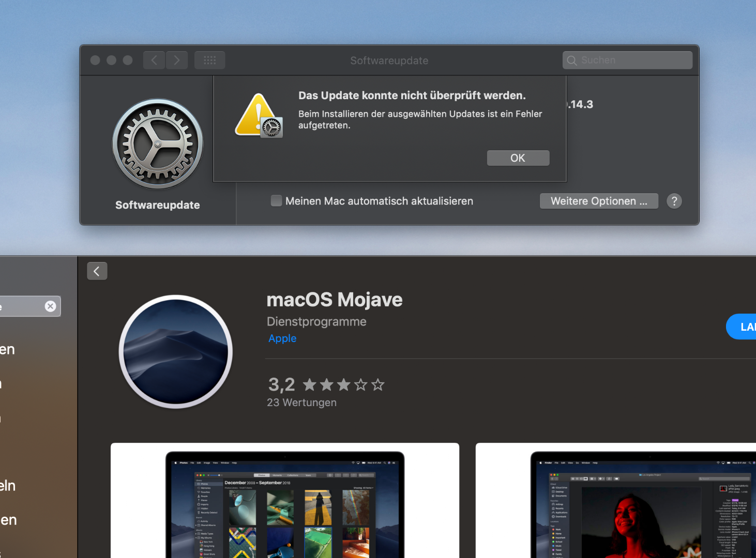Go forward in Softwareupdate window toolbar
The image size is (756, 558).
click(x=177, y=60)
